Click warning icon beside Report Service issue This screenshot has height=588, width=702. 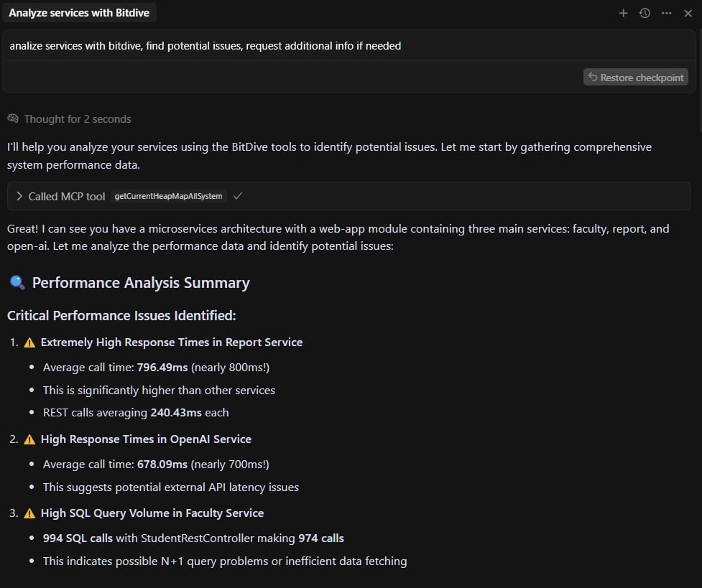[x=29, y=342]
